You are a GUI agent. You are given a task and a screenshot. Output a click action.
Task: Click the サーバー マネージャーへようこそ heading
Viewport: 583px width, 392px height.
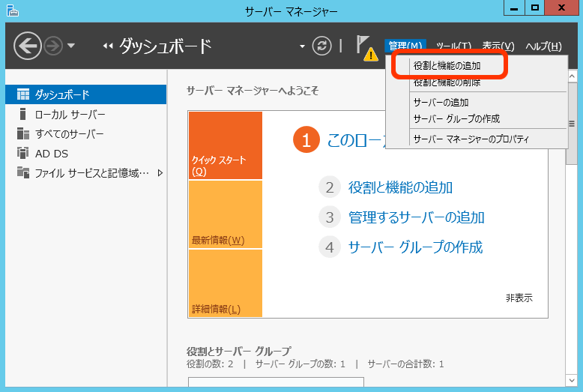pos(253,91)
